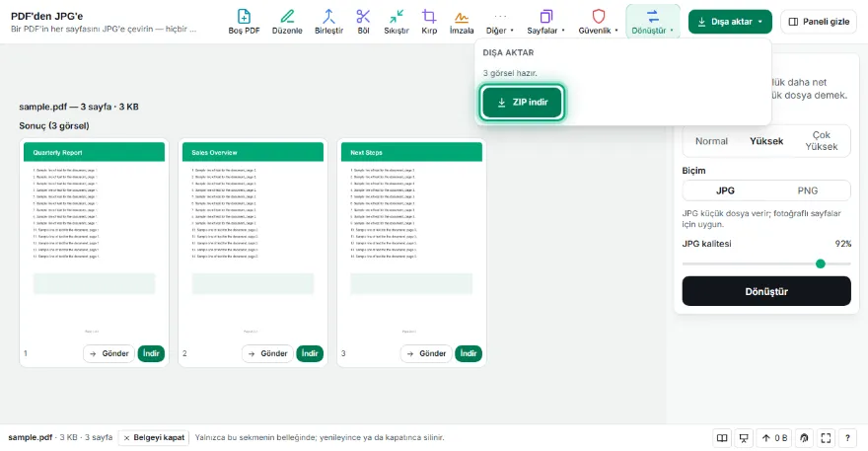Image resolution: width=868 pixels, height=451 pixels.
Task: Toggle fullscreen mode icon
Action: pos(826,438)
